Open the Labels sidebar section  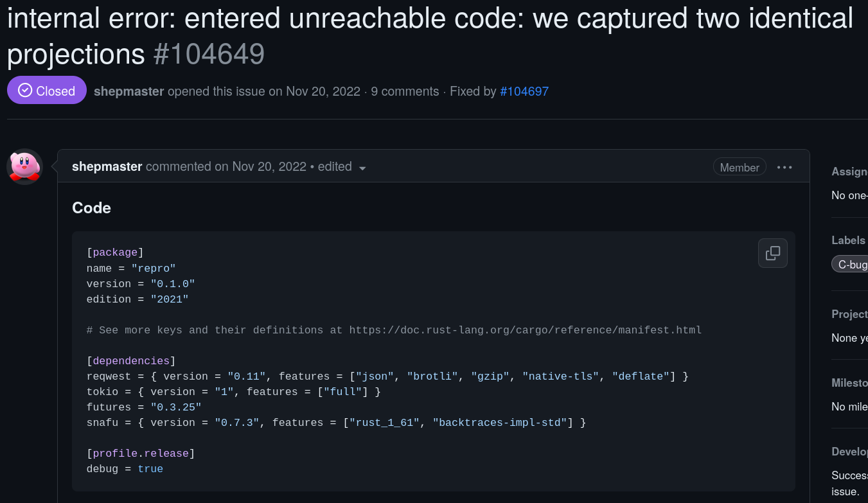coord(848,240)
